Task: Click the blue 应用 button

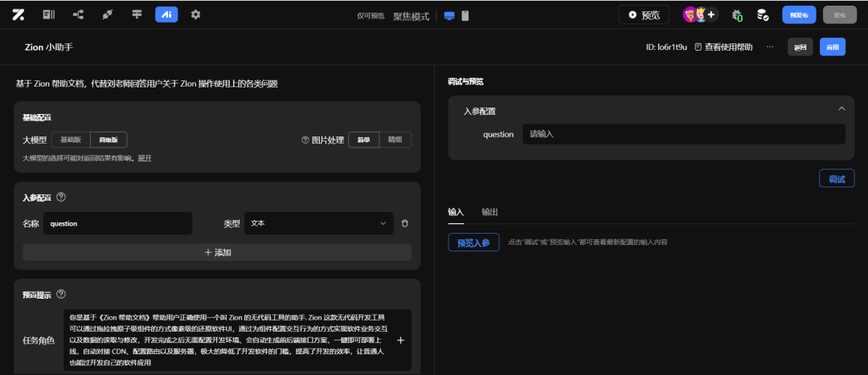Action: 833,47
